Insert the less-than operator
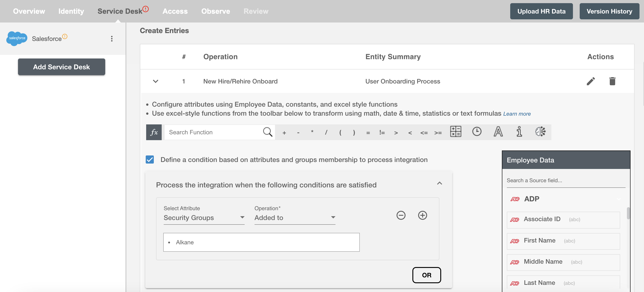Screen dimensions: 644x292 pyautogui.click(x=410, y=133)
